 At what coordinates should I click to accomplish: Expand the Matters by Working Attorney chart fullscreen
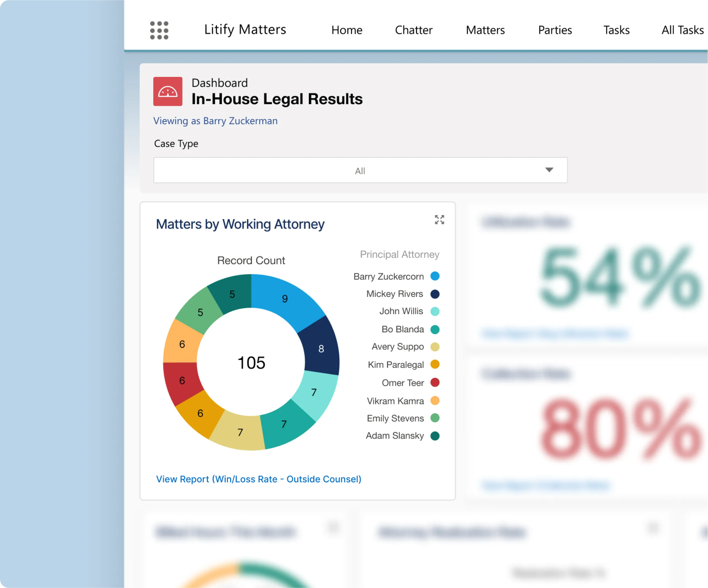pos(439,220)
